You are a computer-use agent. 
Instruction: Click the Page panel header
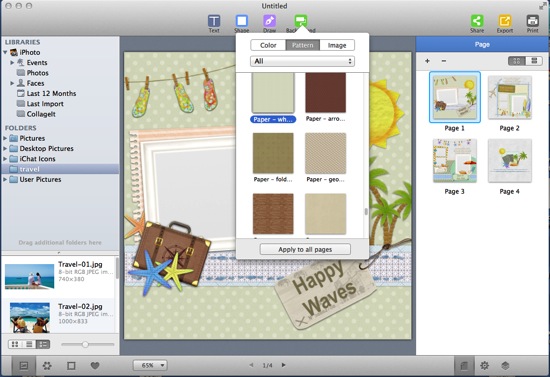pos(482,45)
